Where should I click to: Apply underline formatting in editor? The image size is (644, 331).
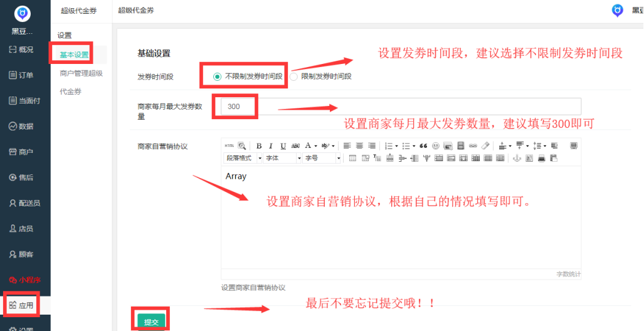[283, 146]
